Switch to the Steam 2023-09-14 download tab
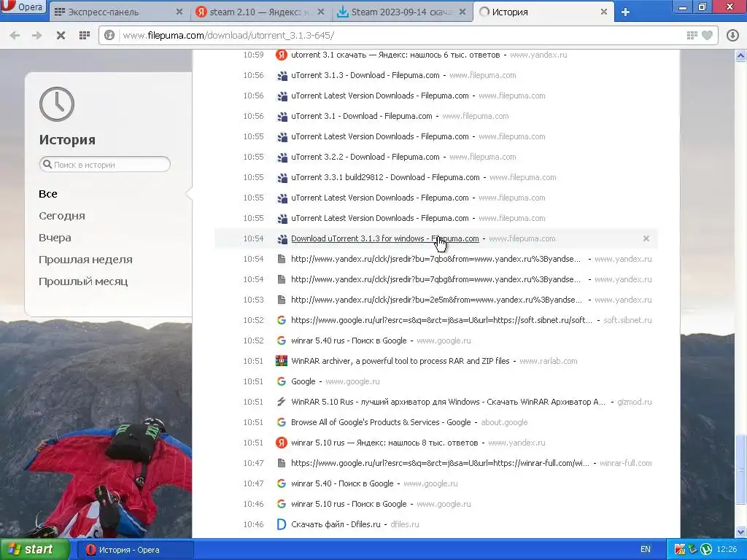The width and height of the screenshot is (747, 560). coord(403,12)
